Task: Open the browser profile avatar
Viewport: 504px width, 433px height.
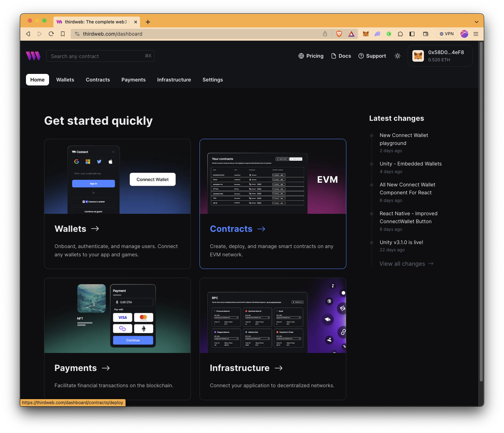Action: (464, 34)
